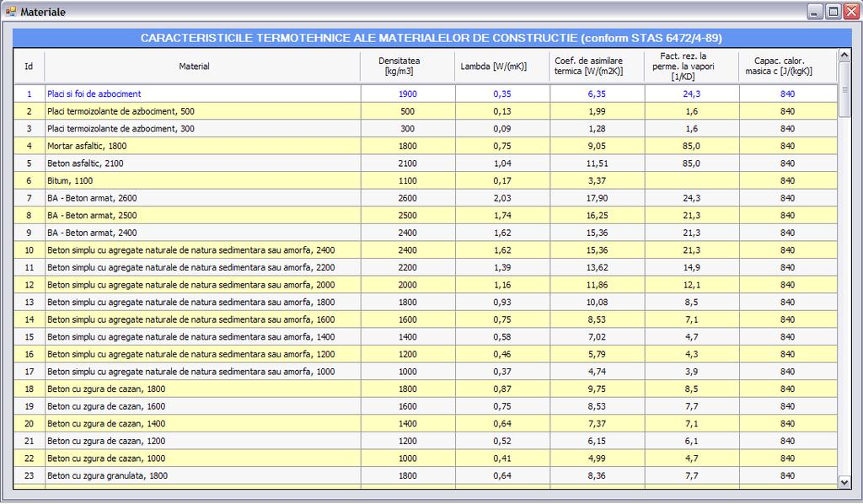The height and width of the screenshot is (504, 863).
Task: Click vapor factor value '14,9'
Action: coord(691,267)
